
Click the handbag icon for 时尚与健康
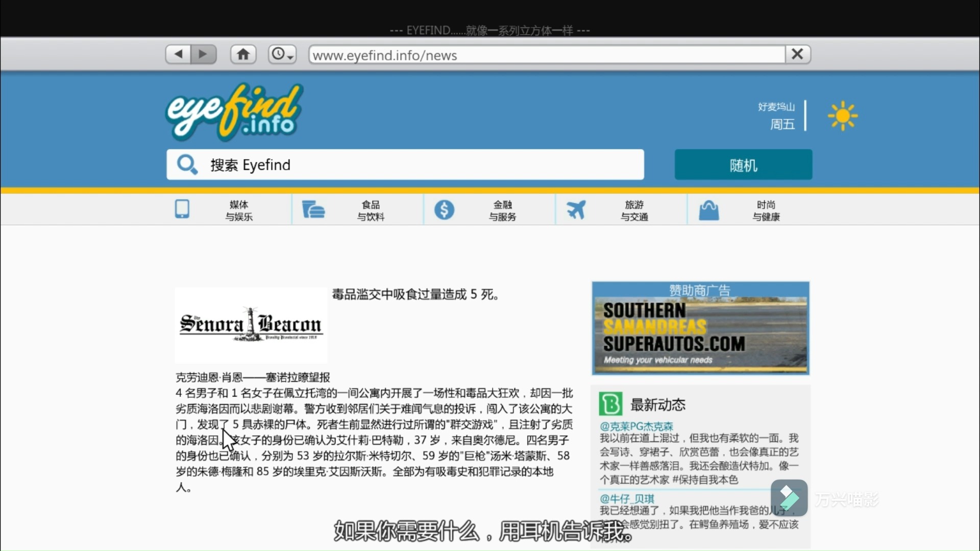click(709, 209)
